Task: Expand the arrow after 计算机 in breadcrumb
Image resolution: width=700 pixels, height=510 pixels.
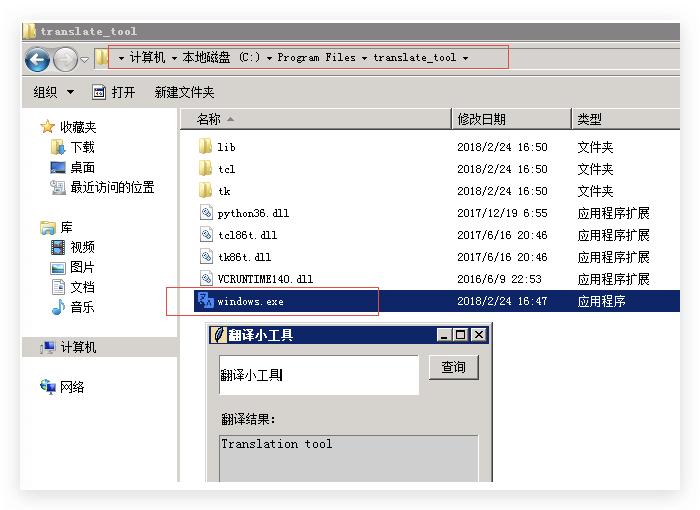Action: tap(174, 58)
